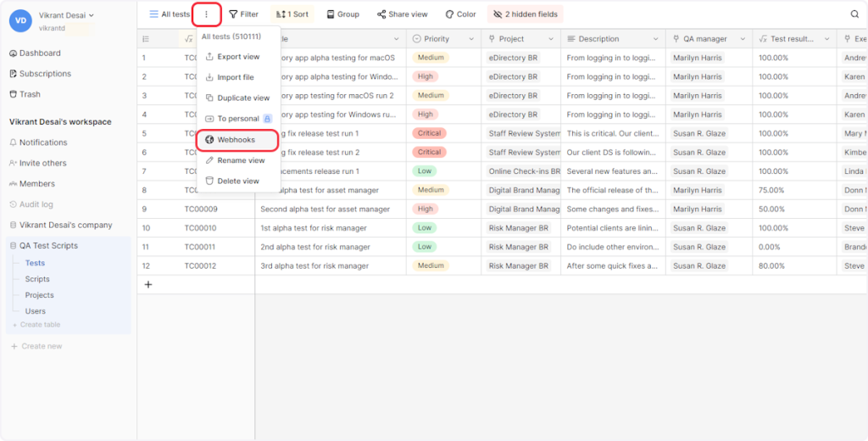Open Notifications in the workspace sidebar

click(42, 142)
